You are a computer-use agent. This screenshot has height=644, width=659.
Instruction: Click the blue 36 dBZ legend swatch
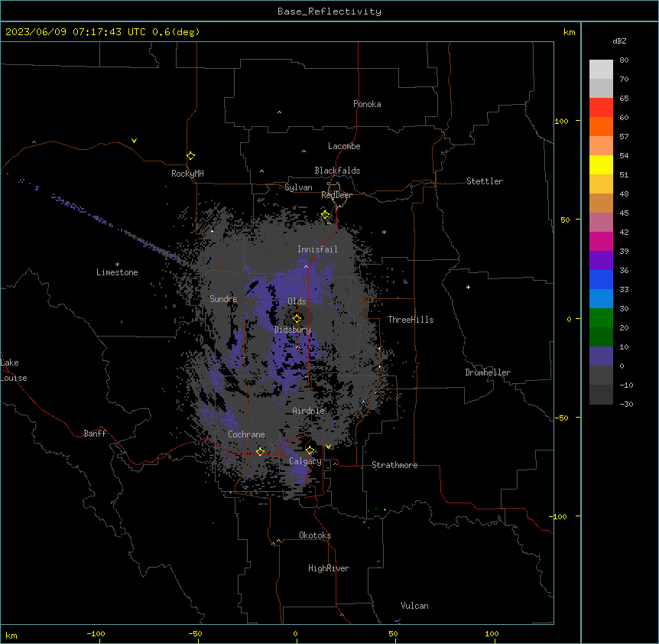click(x=601, y=279)
